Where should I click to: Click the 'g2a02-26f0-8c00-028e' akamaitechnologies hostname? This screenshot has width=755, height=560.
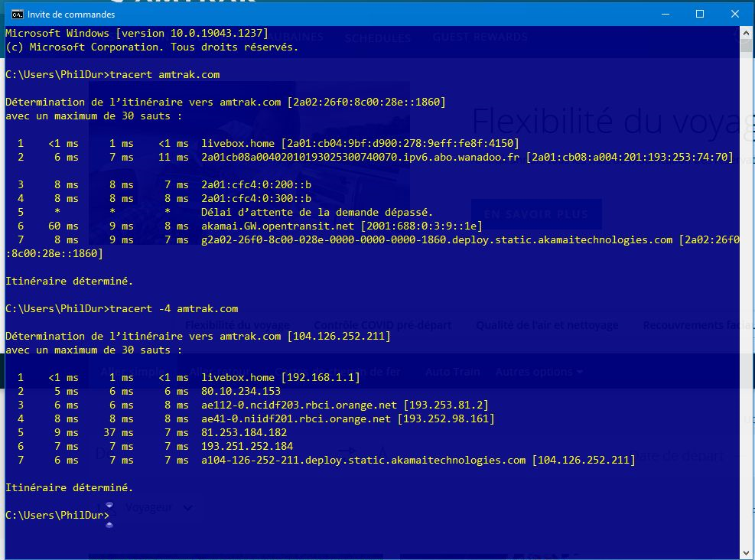point(437,239)
